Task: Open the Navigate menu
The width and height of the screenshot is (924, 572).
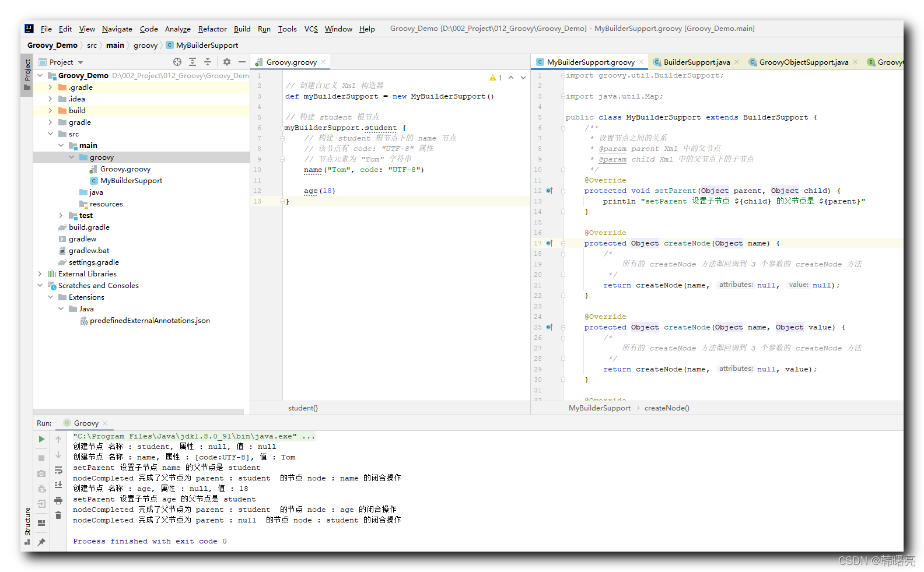Action: tap(117, 29)
